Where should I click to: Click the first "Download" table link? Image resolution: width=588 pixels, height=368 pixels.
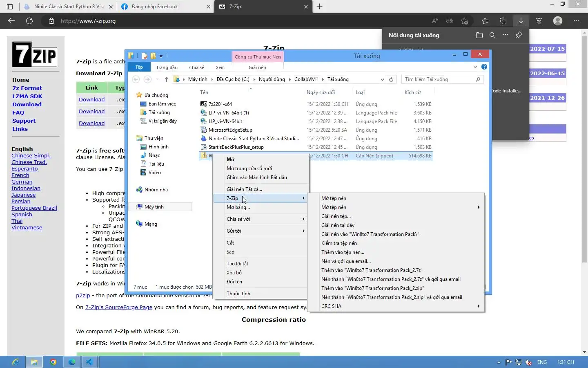(x=91, y=100)
